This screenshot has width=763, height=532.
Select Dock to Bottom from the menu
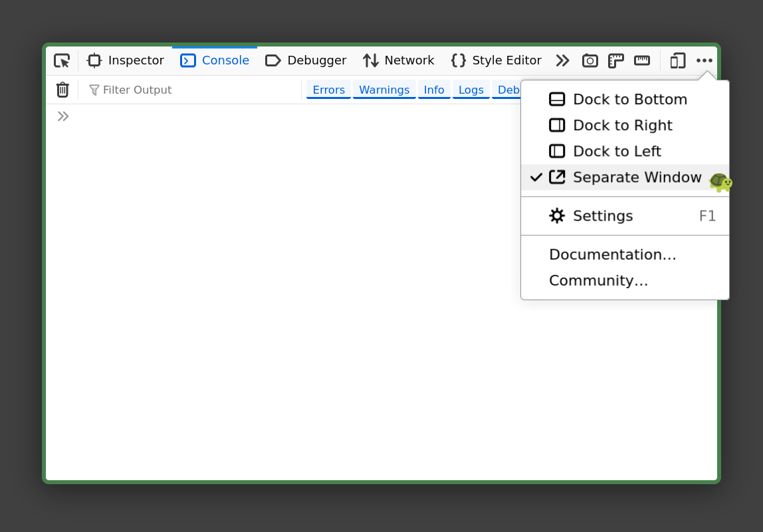(630, 99)
